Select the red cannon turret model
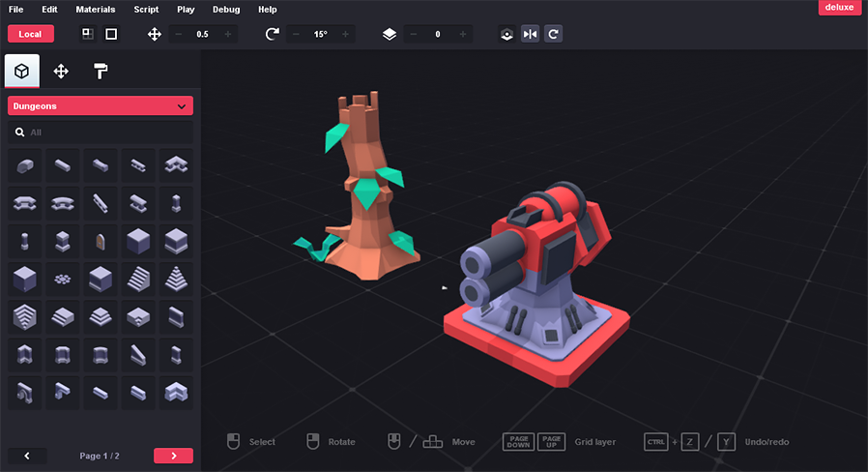The image size is (868, 472). [535, 282]
